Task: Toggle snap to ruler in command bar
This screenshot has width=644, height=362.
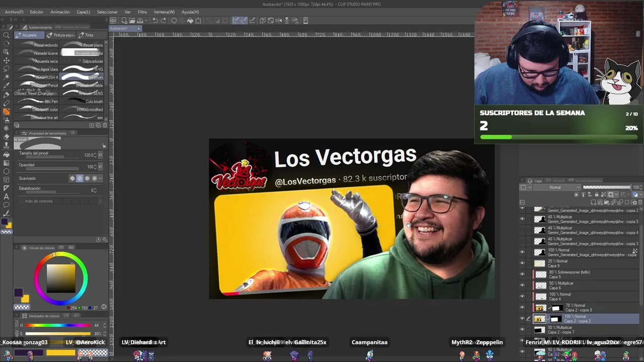Action: pyautogui.click(x=236, y=21)
